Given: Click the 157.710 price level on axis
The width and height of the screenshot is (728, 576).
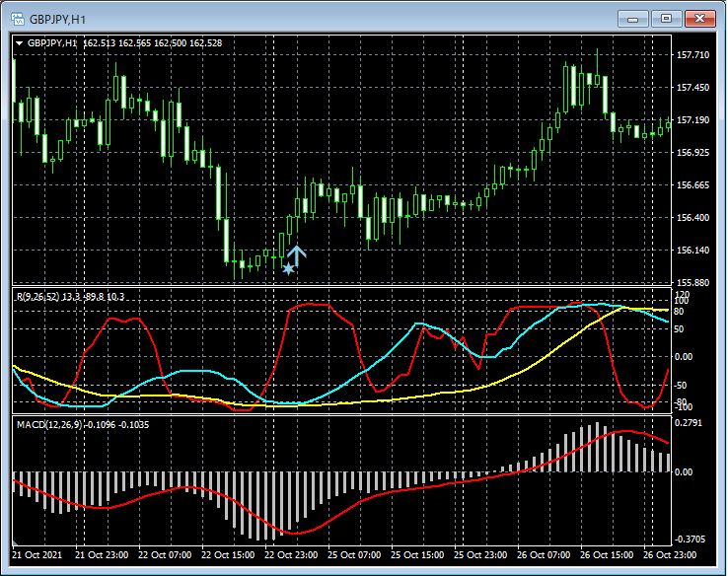Looking at the screenshot, I should [x=693, y=55].
